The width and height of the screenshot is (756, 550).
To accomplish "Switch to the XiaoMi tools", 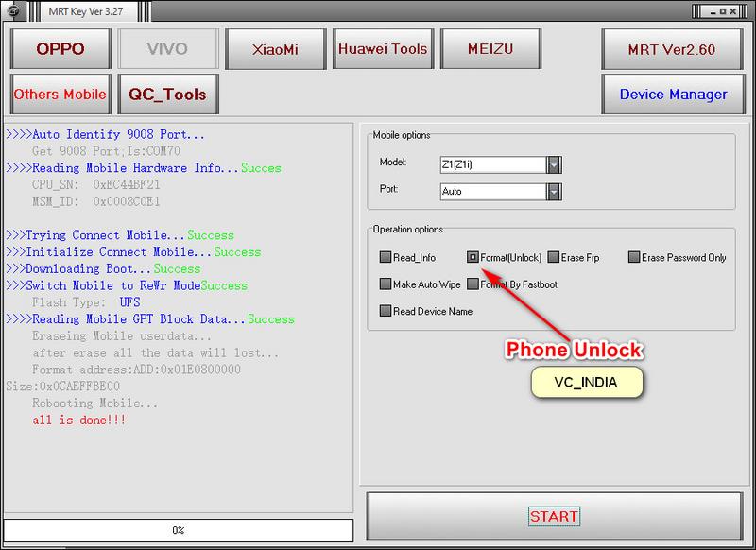I will (275, 49).
